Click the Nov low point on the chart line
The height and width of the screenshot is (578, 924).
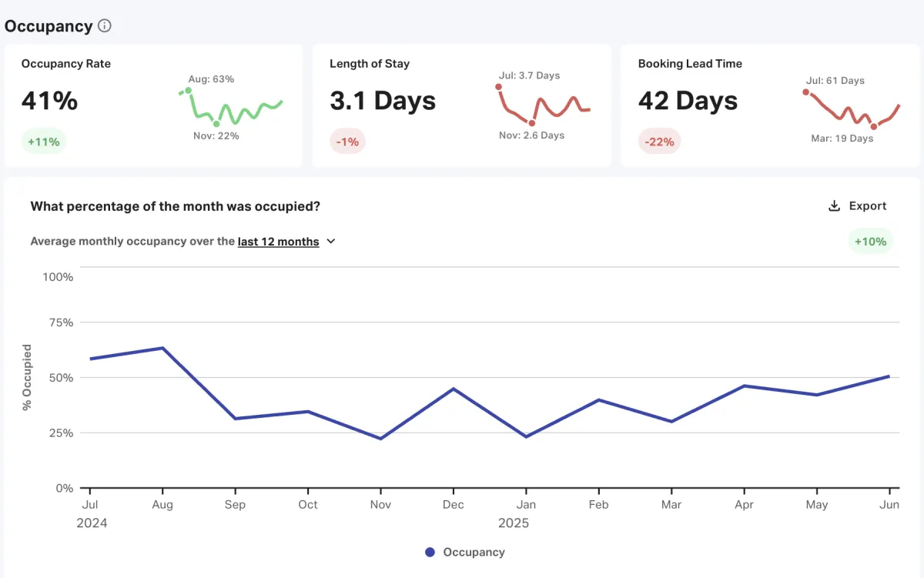coord(380,439)
